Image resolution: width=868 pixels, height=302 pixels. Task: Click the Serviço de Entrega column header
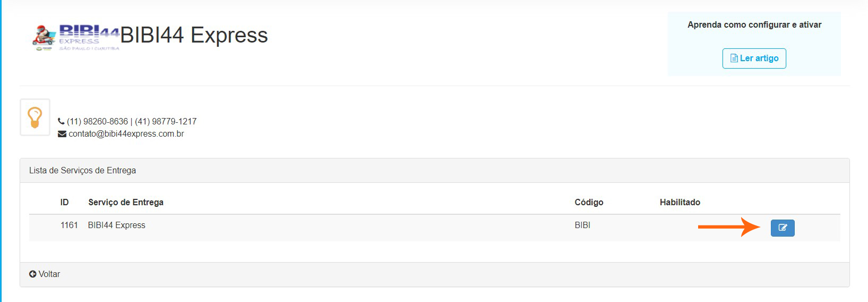pos(126,202)
